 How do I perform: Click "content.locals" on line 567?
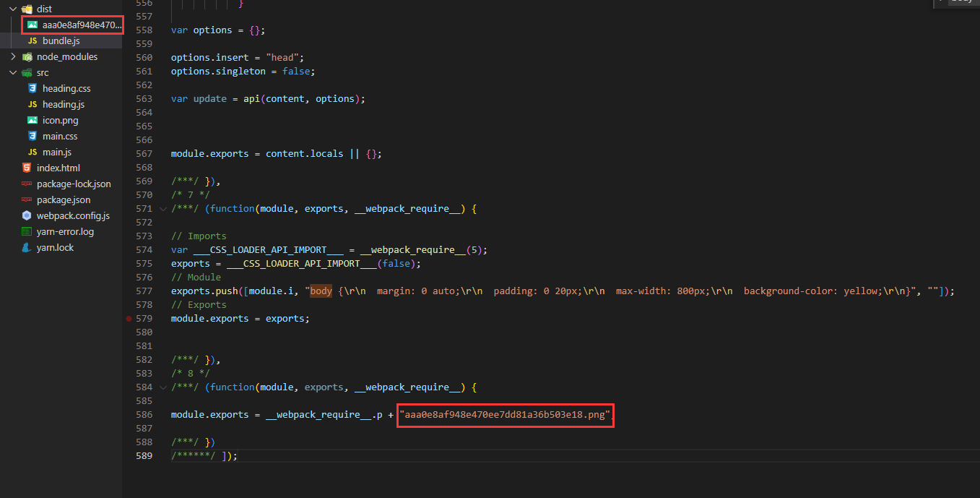click(x=304, y=154)
